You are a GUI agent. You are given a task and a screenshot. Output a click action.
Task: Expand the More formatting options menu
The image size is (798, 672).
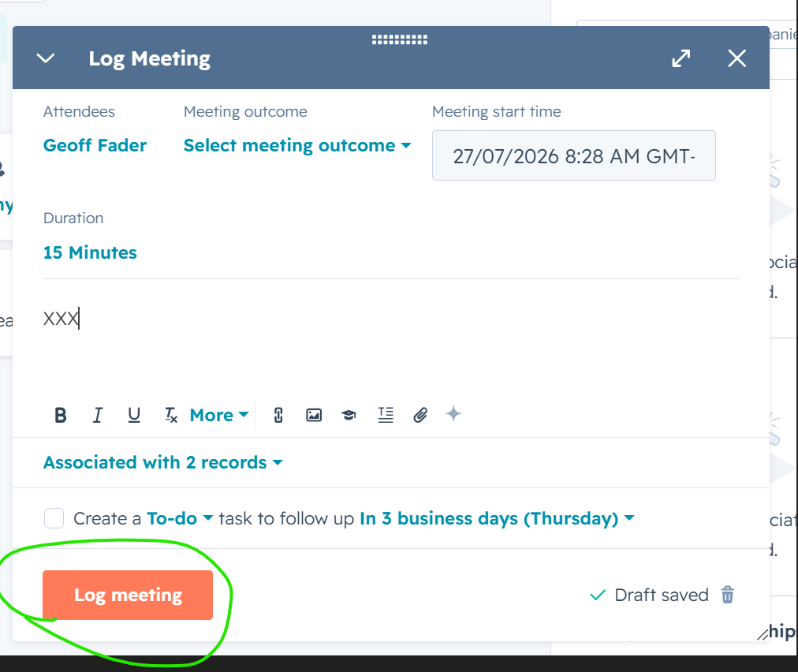click(x=219, y=416)
